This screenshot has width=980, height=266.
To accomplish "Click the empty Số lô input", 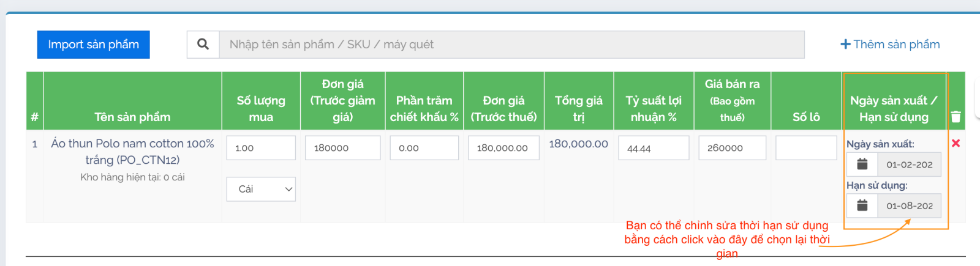I will [x=806, y=148].
